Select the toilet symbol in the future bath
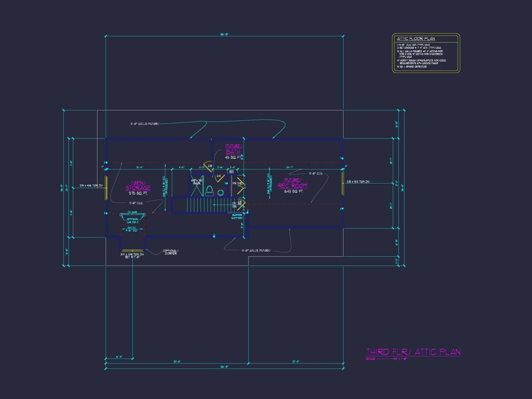Image resolution: width=532 pixels, height=399 pixels. click(x=209, y=190)
